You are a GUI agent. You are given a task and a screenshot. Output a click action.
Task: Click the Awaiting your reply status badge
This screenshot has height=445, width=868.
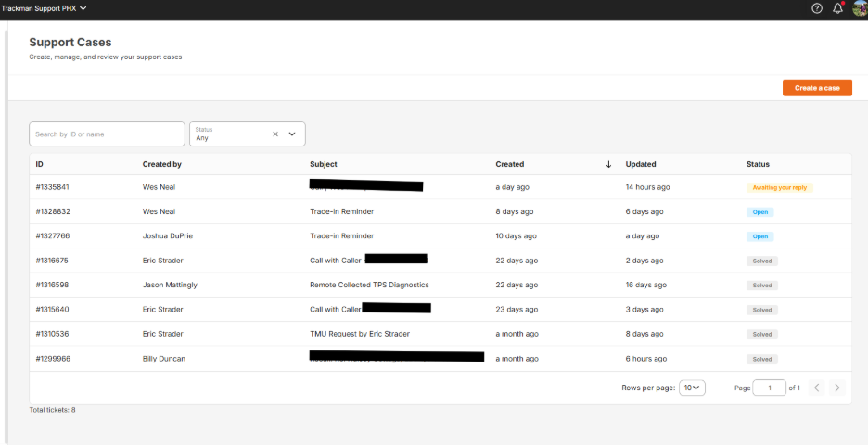[779, 187]
